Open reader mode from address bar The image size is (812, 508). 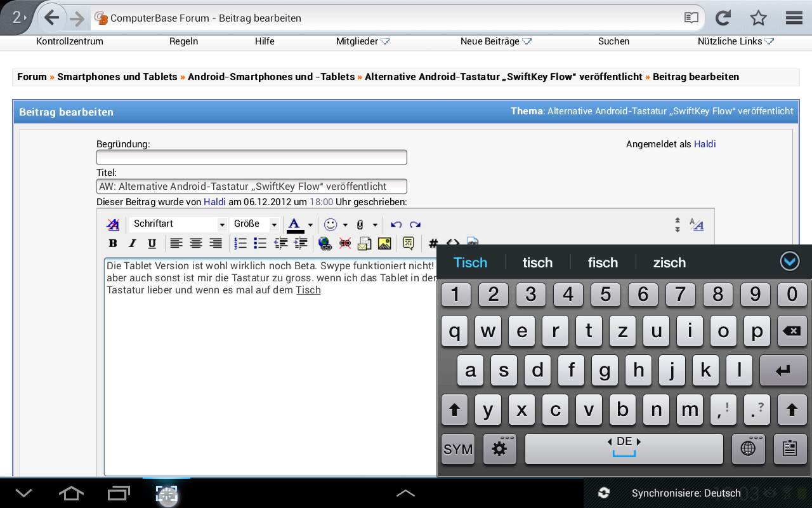(691, 18)
